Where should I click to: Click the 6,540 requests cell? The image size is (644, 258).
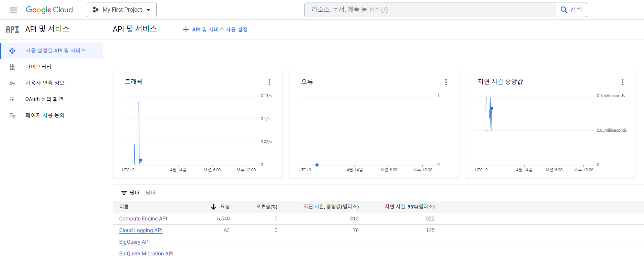(x=224, y=219)
